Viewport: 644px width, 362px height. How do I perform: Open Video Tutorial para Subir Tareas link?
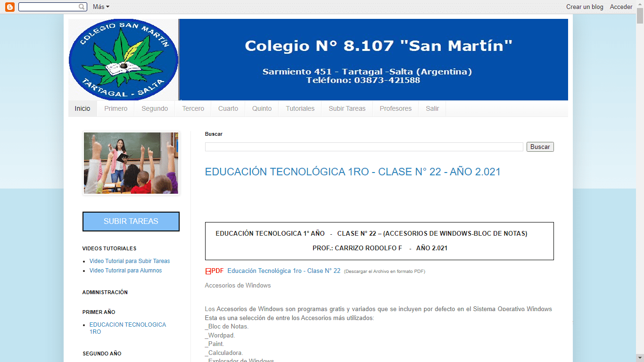coord(130,261)
